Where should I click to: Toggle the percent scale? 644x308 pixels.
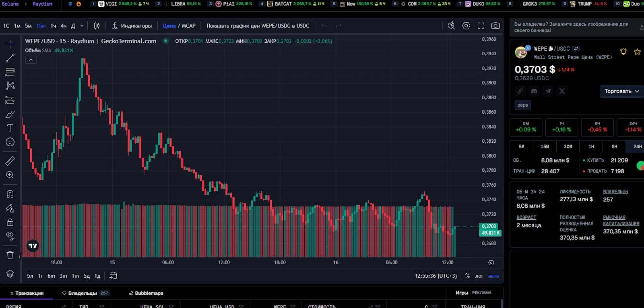coord(467,276)
